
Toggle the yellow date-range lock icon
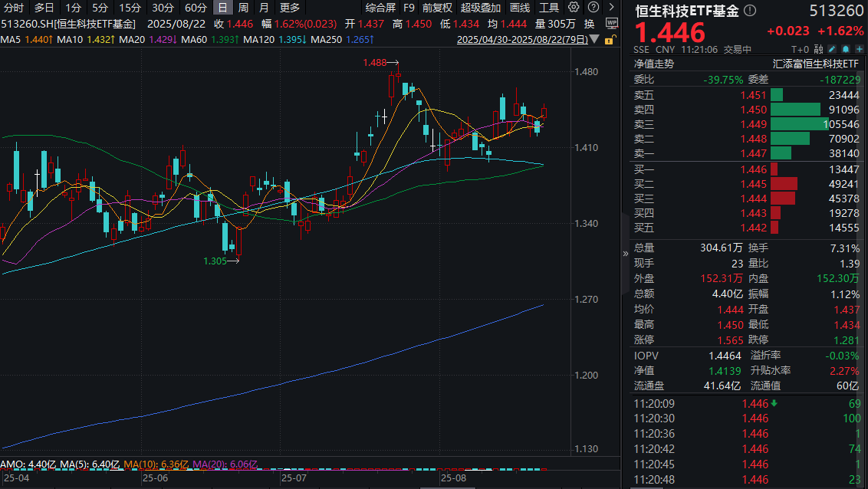(x=610, y=39)
